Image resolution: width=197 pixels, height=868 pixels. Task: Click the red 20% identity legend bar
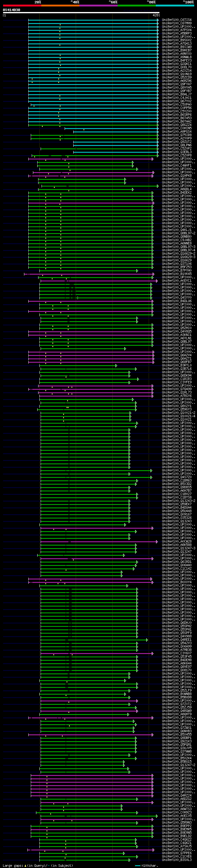click(22, 6)
